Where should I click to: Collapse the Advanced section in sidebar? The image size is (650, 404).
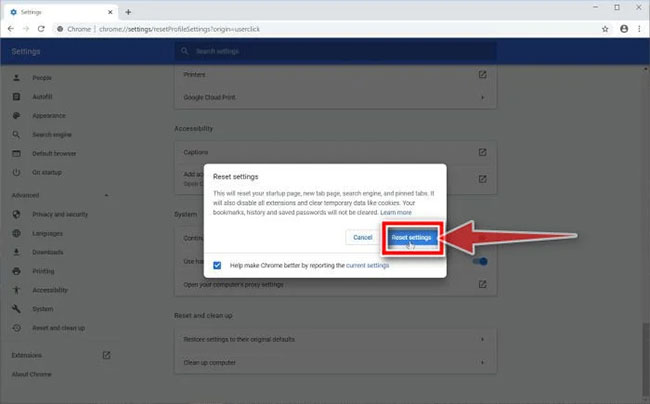[107, 195]
